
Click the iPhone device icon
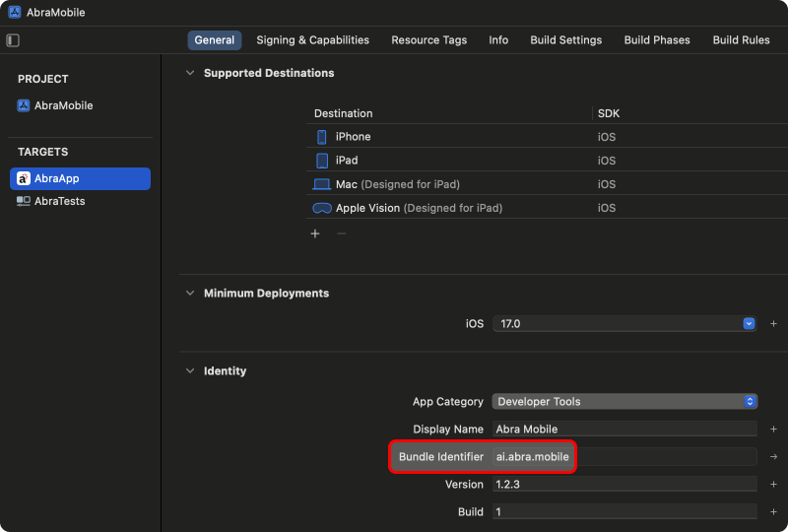[322, 137]
